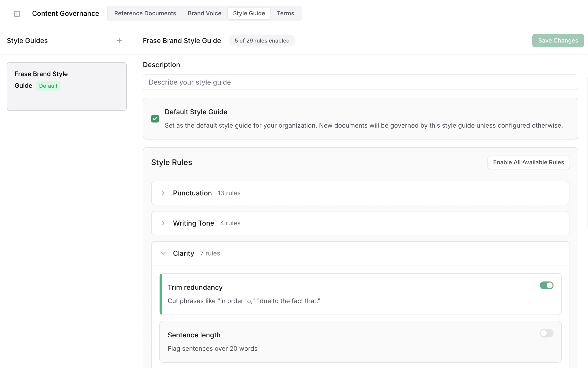
Task: Click the '4 rules' count label
Action: pos(230,223)
